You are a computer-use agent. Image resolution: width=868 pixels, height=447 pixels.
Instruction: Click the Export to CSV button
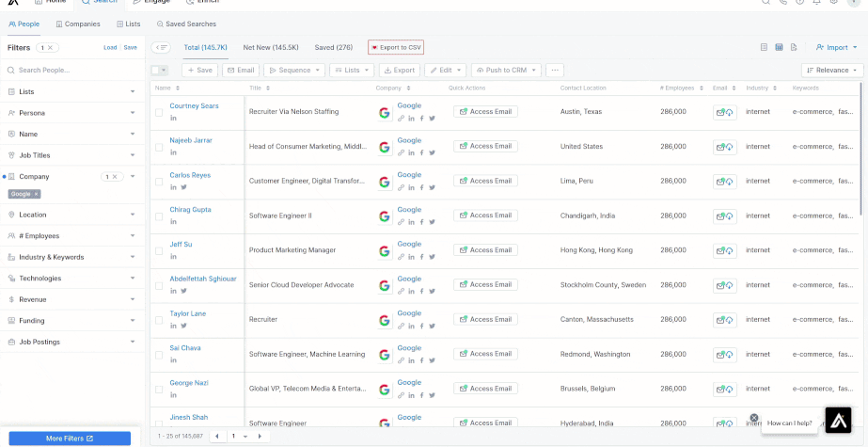(x=396, y=48)
